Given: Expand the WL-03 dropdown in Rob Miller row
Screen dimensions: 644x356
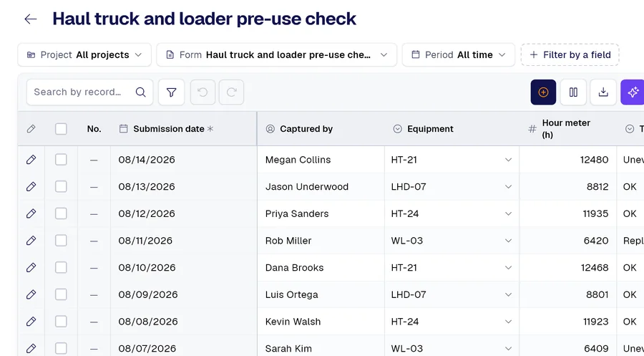Looking at the screenshot, I should point(508,241).
